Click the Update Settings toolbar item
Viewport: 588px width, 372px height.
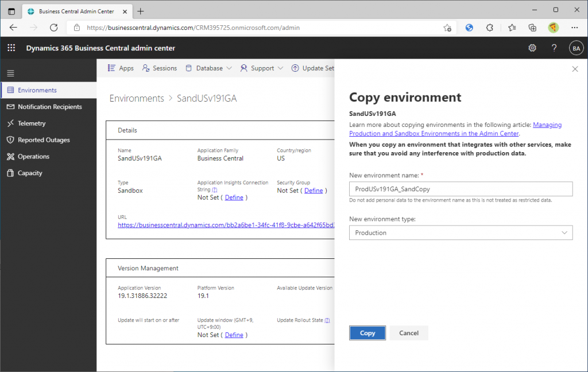pyautogui.click(x=313, y=68)
